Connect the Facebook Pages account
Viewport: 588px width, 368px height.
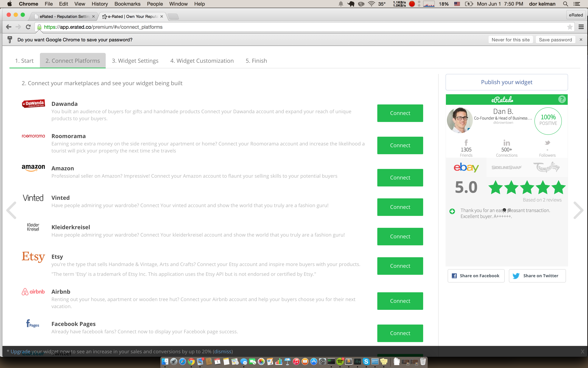pos(400,333)
